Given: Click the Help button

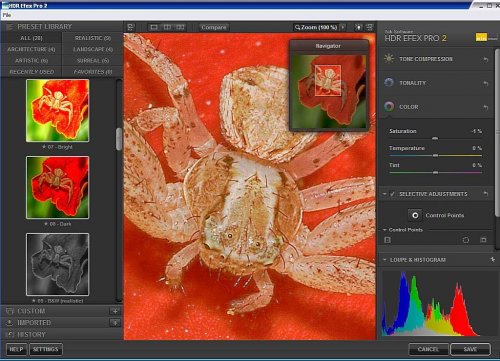Looking at the screenshot, I should 16,349.
